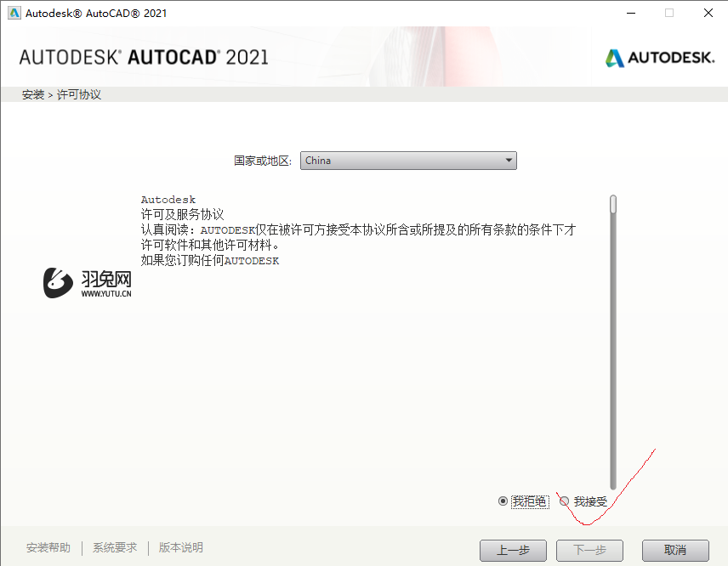Click the Autodesk logo in top-right corner
The width and height of the screenshot is (728, 566).
pos(663,59)
